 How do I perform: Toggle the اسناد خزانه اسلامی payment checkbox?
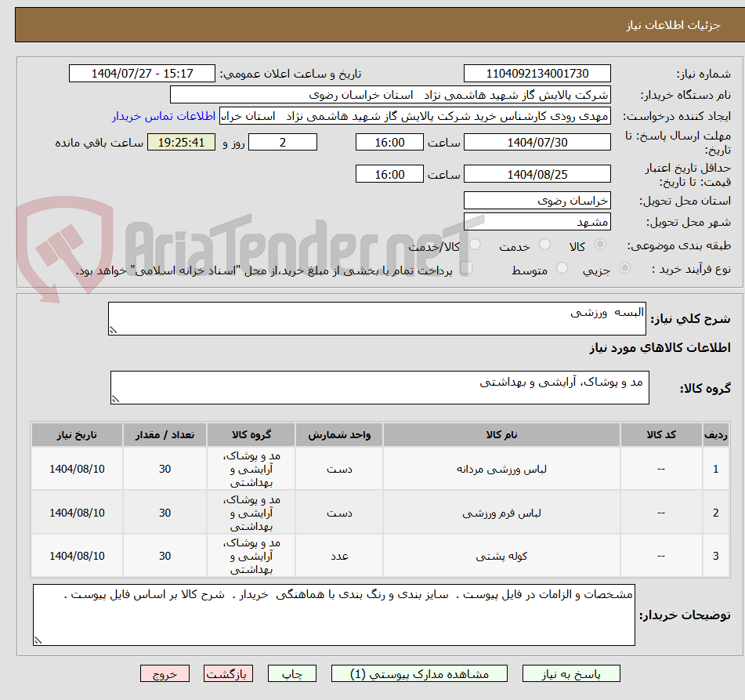click(467, 268)
